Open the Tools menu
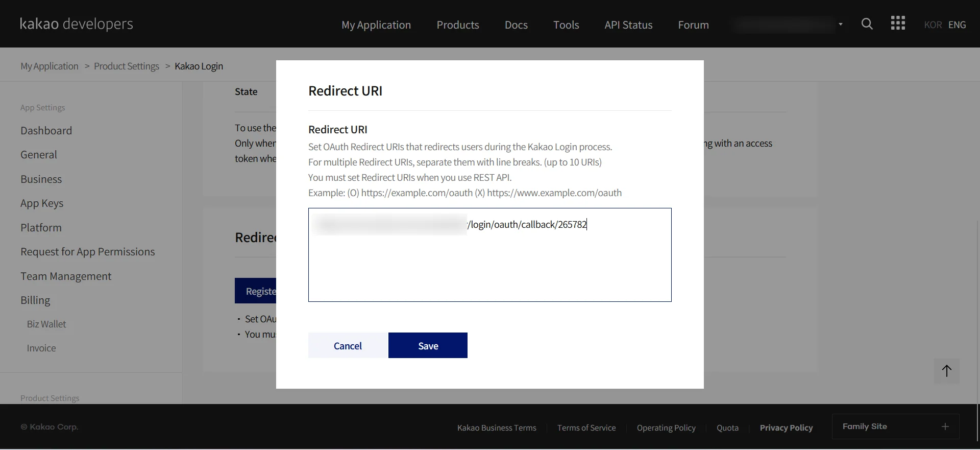 coord(566,25)
